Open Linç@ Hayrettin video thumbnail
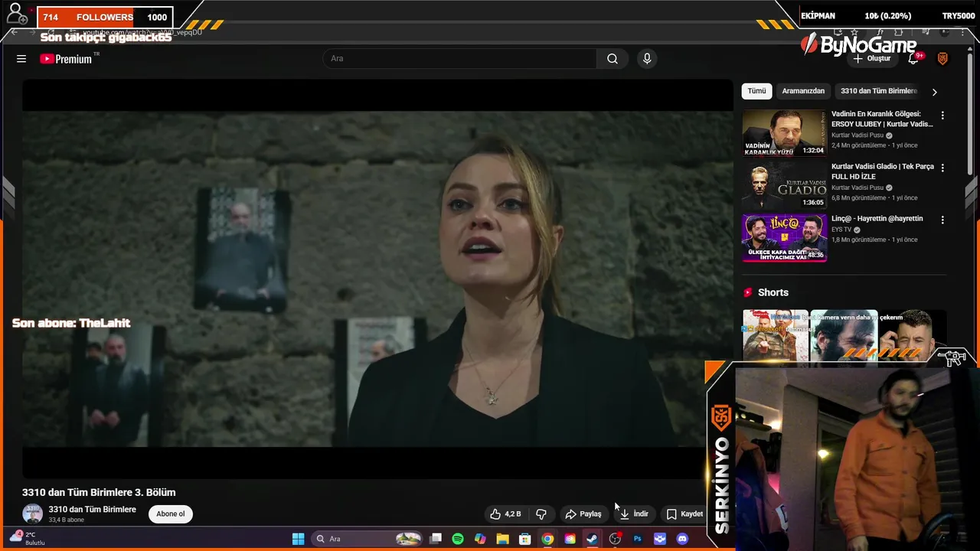The height and width of the screenshot is (551, 980). 784,237
